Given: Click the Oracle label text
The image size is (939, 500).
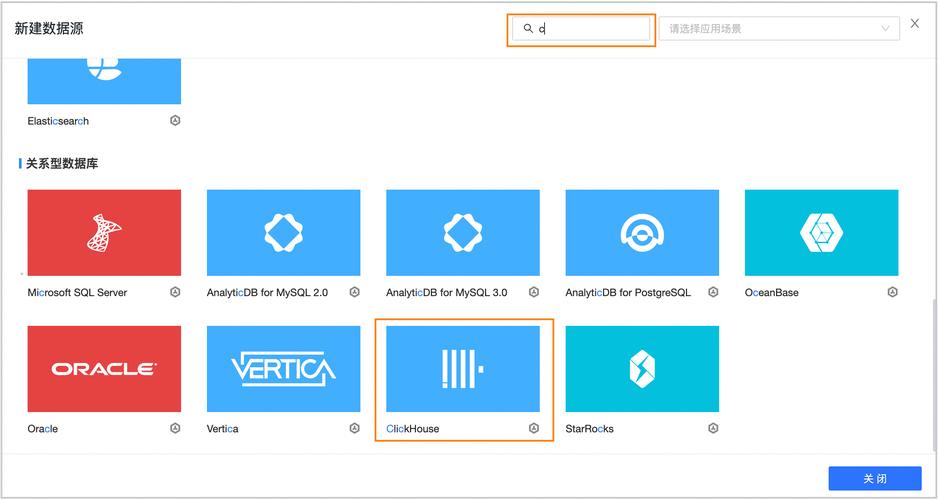Looking at the screenshot, I should coord(43,429).
